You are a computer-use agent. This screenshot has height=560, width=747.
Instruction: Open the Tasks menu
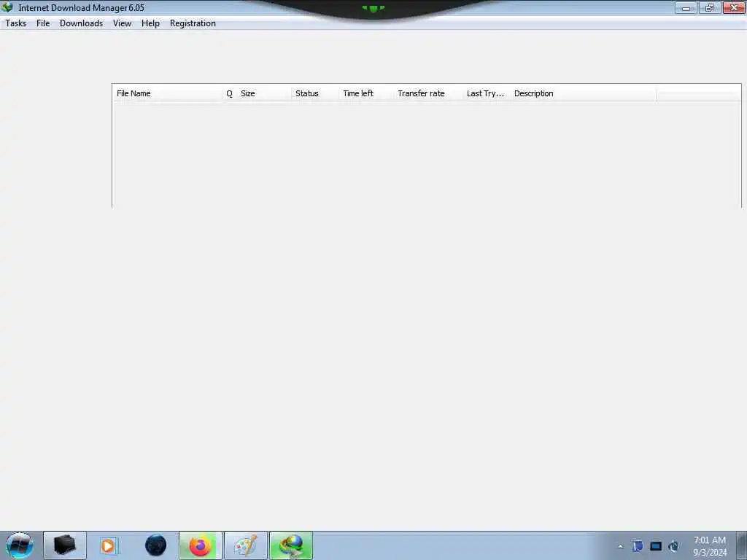16,23
